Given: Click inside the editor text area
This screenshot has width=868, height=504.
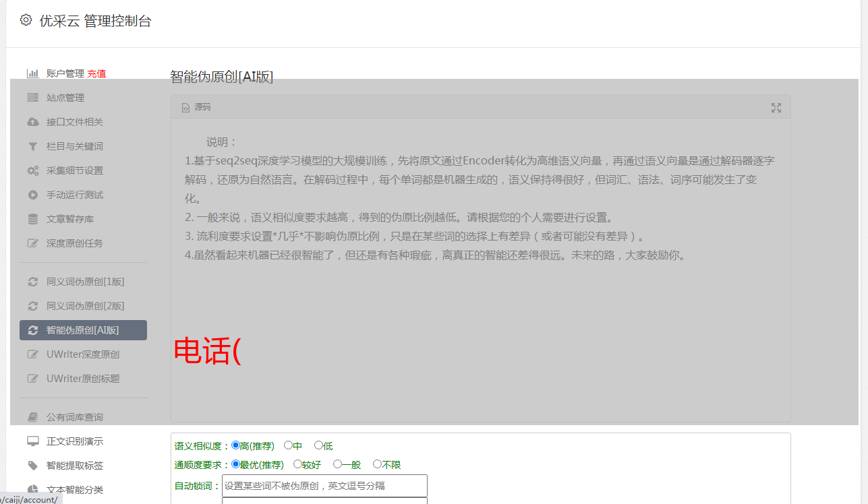Looking at the screenshot, I should click(x=480, y=270).
